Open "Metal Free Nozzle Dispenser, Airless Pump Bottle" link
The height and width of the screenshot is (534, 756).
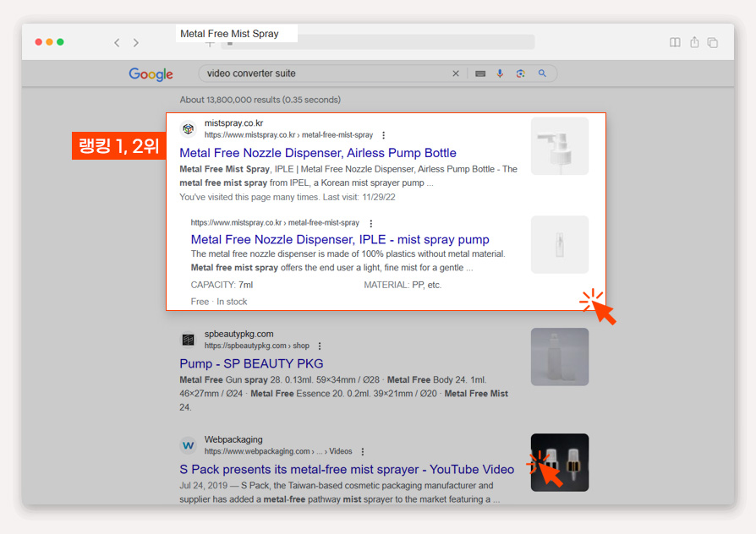tap(318, 153)
